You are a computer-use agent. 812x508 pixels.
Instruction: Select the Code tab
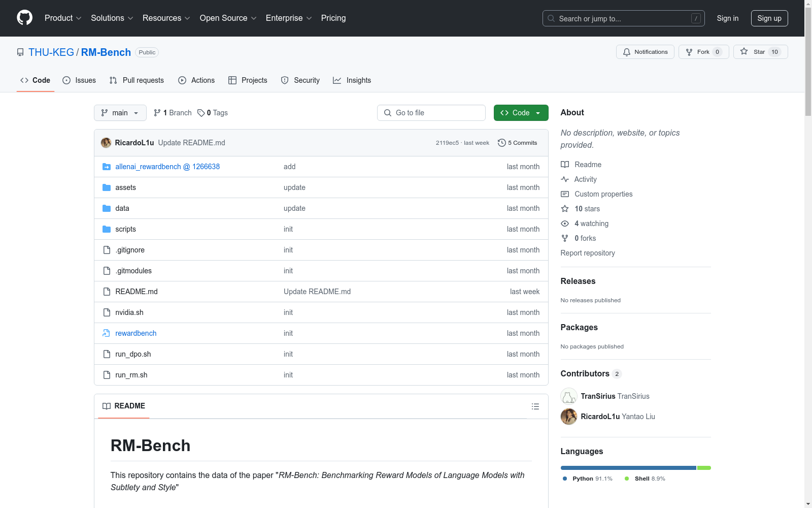tap(35, 80)
